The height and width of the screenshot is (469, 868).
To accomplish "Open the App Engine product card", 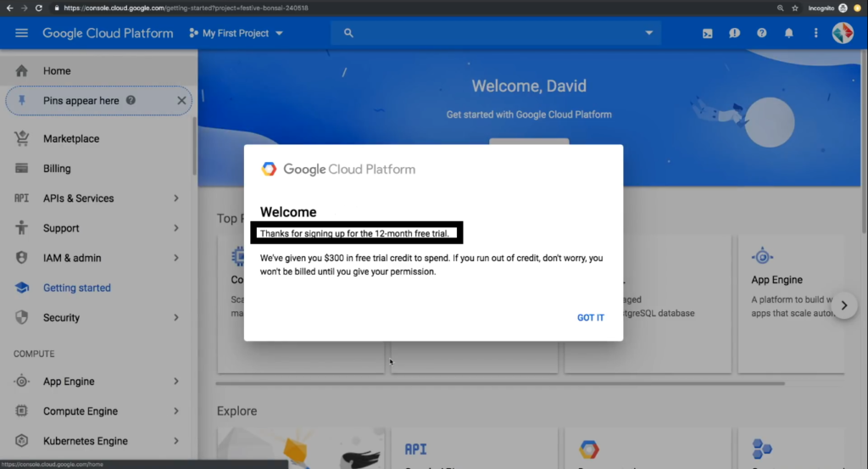I will (791, 304).
